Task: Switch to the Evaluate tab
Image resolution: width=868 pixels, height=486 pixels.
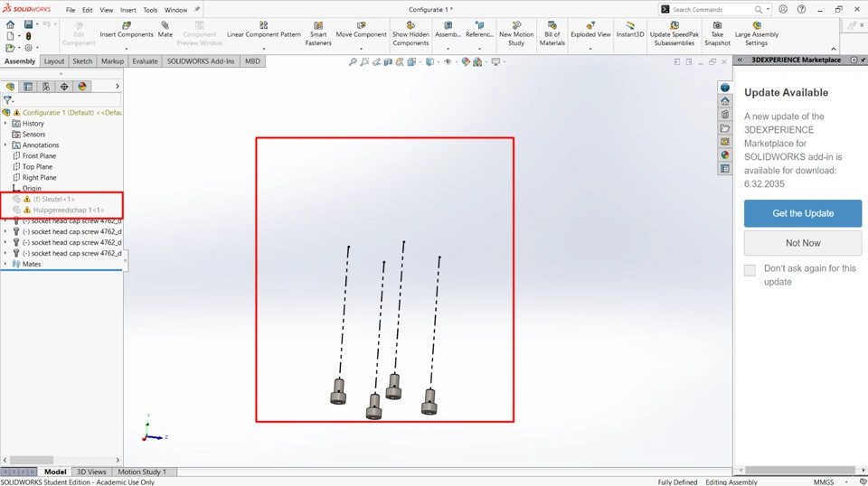Action: pyautogui.click(x=145, y=61)
